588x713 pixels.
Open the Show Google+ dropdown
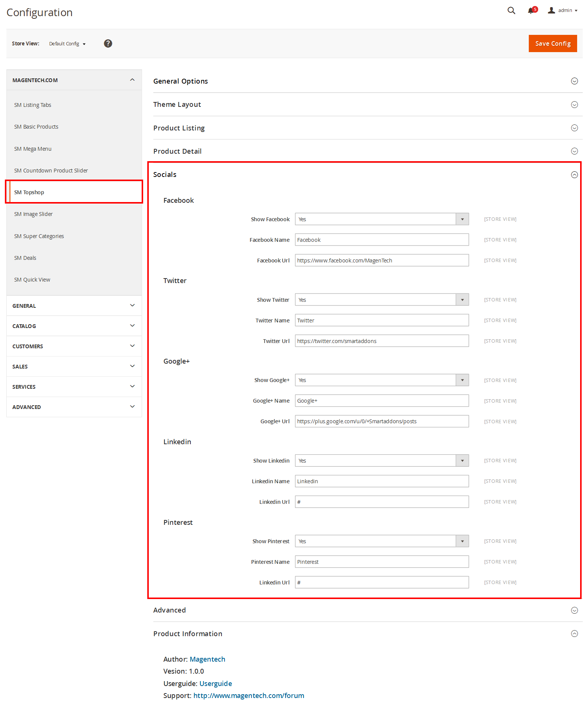tap(382, 380)
